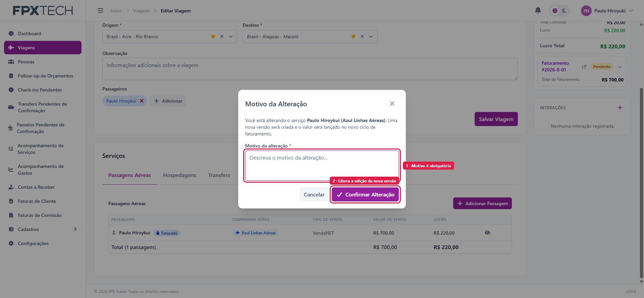The image size is (644, 298).
Task: Close the Motivo da Alteração dialog
Action: (x=392, y=104)
